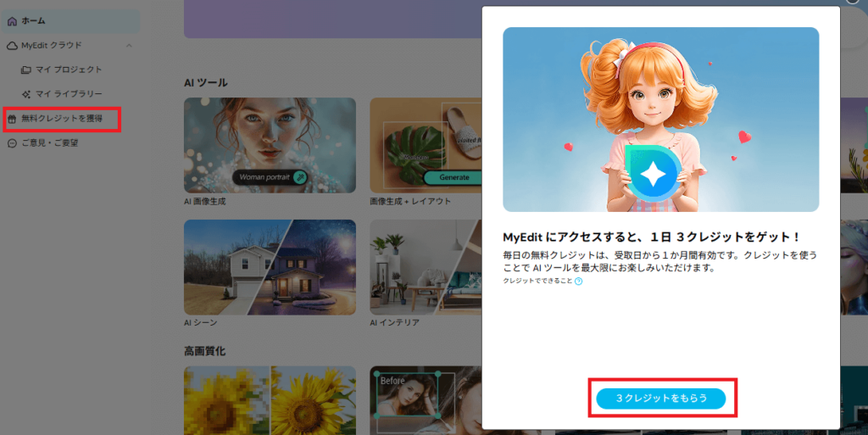Click the MyEdit cloud icon
This screenshot has height=435, width=868.
[12, 45]
